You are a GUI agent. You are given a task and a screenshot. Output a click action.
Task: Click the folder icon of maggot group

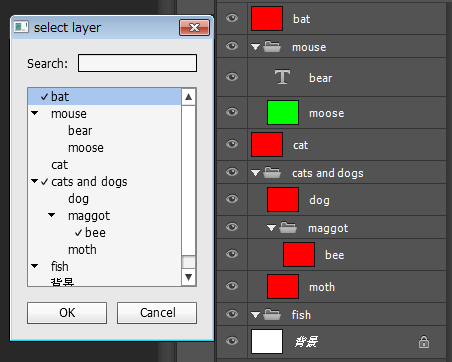(288, 228)
